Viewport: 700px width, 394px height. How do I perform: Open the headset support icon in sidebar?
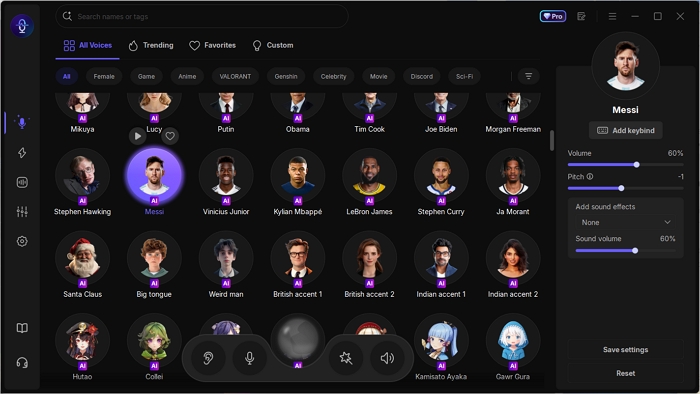(22, 363)
